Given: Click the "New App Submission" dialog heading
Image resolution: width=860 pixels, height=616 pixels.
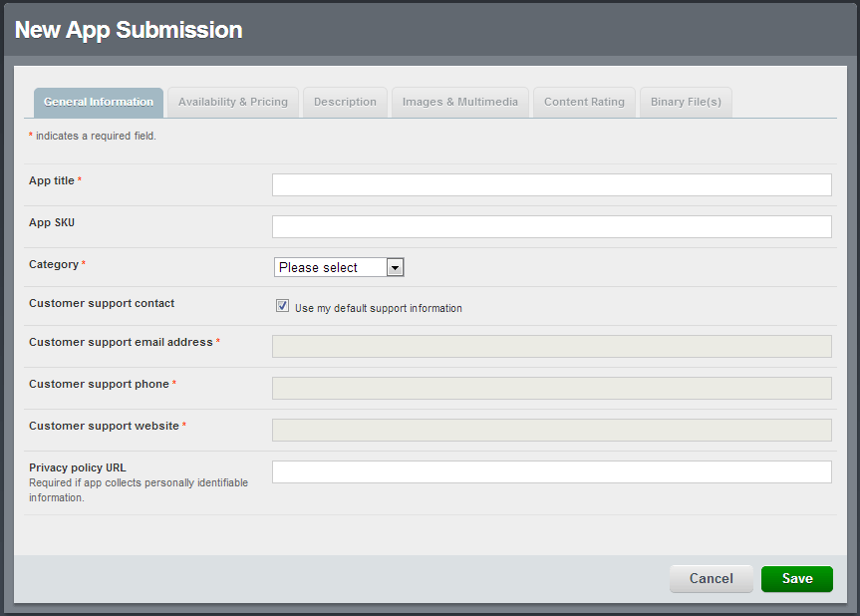Looking at the screenshot, I should (129, 30).
